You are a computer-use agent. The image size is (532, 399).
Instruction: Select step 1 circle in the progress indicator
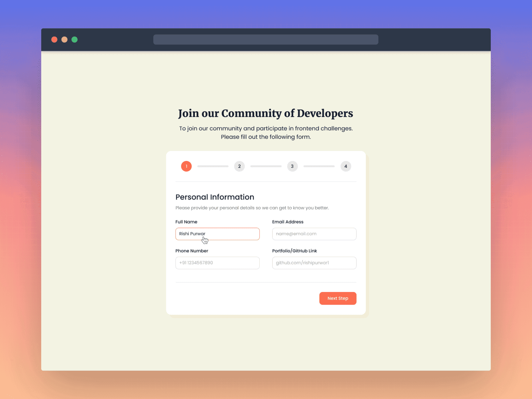tap(186, 166)
